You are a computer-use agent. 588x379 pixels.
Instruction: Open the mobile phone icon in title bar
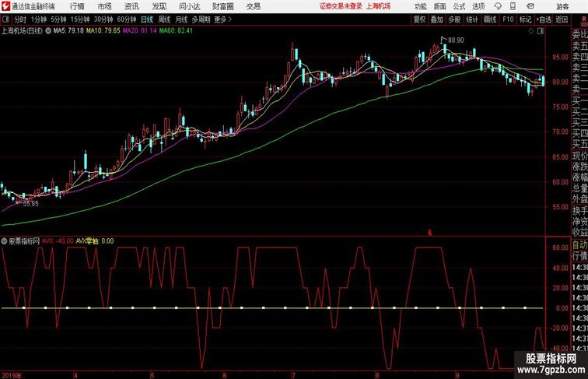pyautogui.click(x=513, y=6)
